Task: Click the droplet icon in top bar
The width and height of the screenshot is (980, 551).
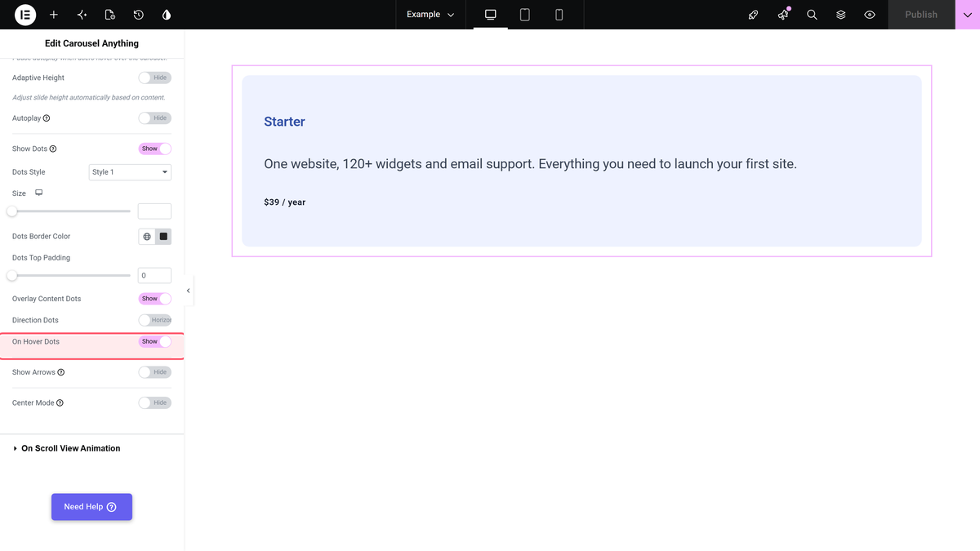Action: click(167, 15)
